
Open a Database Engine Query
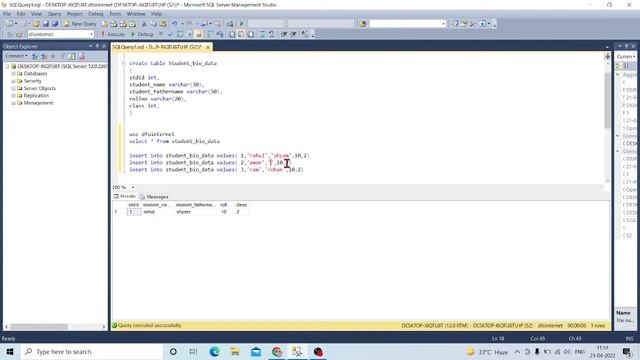click(104, 24)
